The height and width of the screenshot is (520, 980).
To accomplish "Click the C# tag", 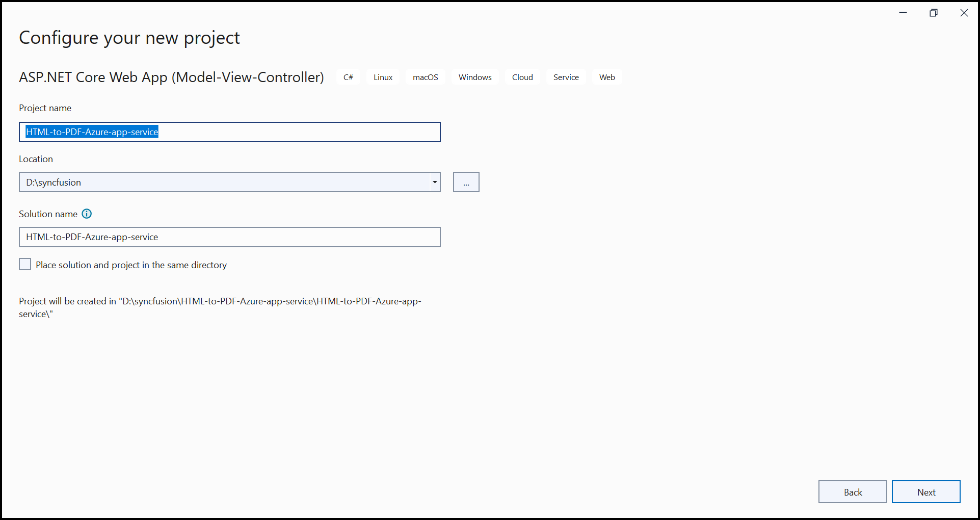I will [x=349, y=77].
